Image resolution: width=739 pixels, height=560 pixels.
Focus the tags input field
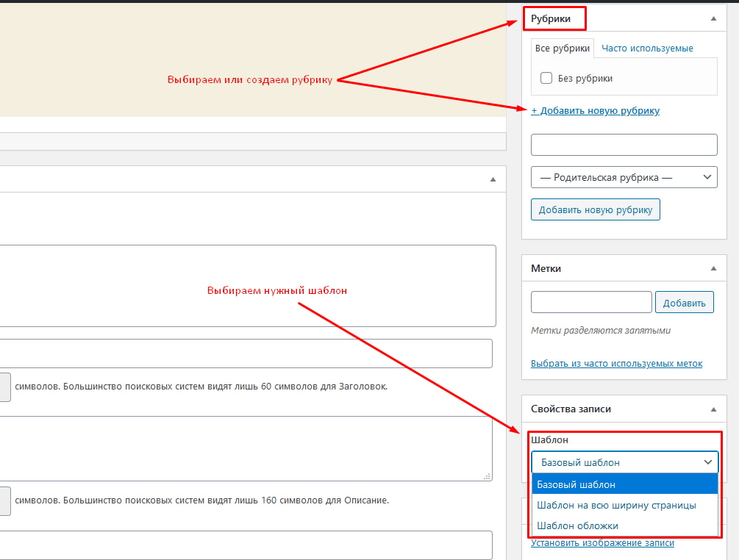(x=591, y=302)
